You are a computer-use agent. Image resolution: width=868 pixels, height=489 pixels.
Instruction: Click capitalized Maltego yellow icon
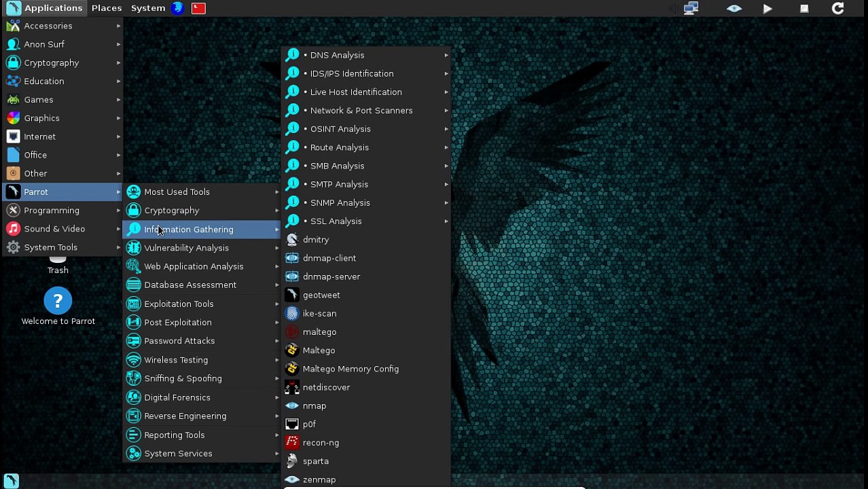point(292,350)
